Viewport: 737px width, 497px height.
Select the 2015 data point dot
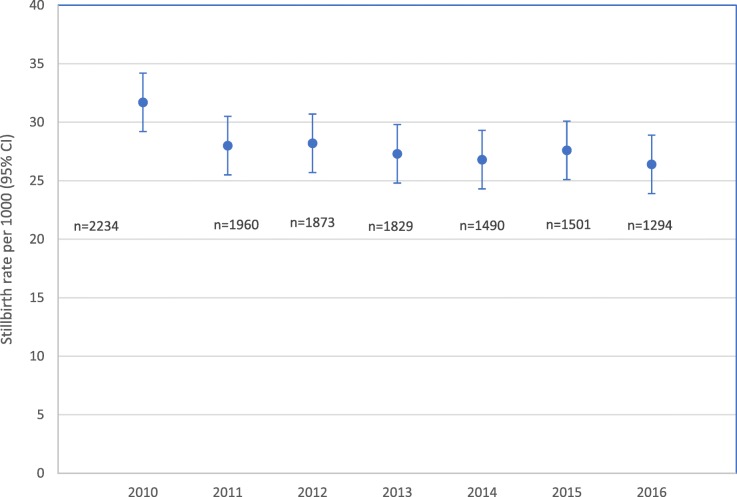tap(567, 150)
